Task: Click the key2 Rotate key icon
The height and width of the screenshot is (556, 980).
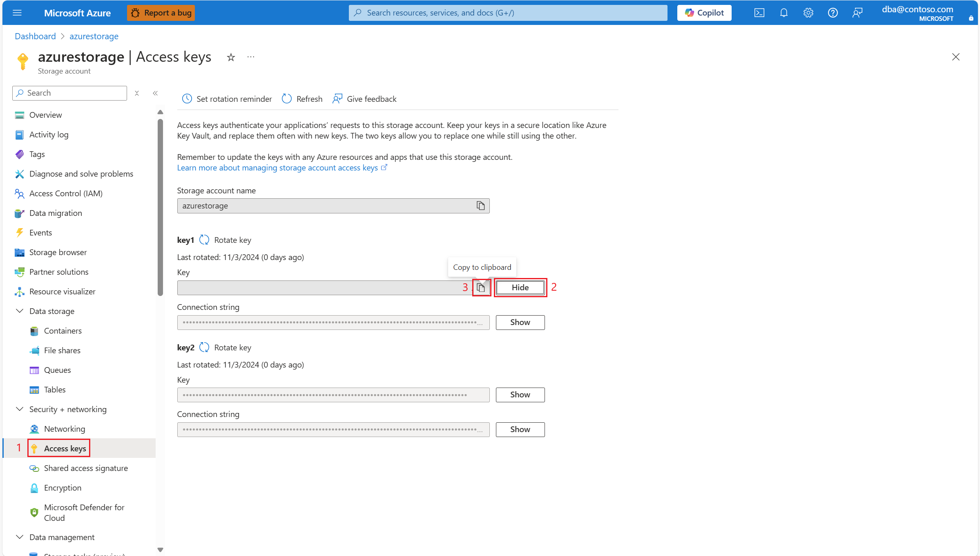Action: click(204, 347)
